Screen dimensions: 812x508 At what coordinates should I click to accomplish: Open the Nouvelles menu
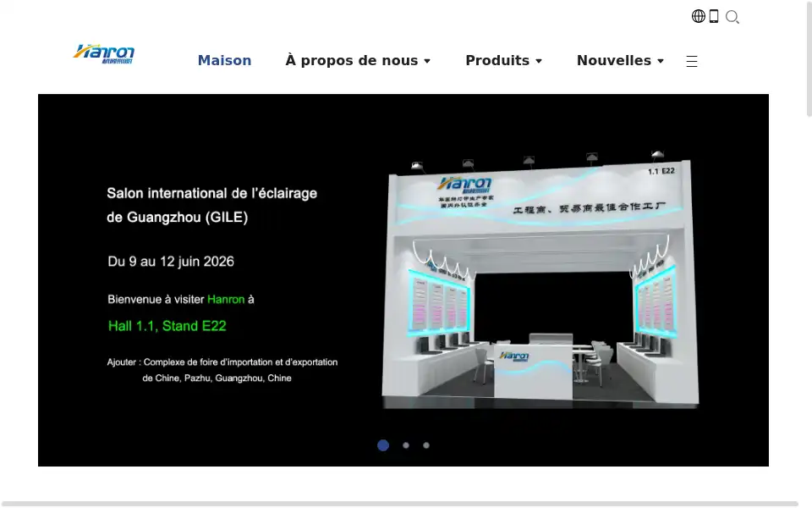[614, 61]
